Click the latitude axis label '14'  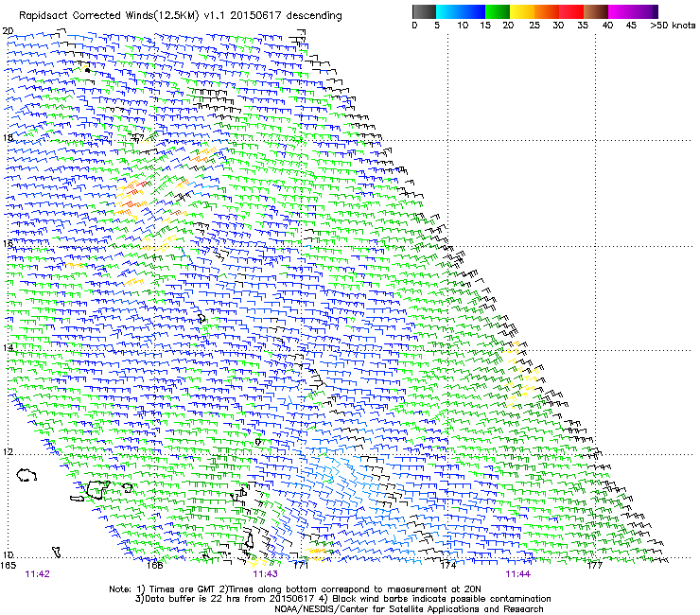[x=8, y=347]
